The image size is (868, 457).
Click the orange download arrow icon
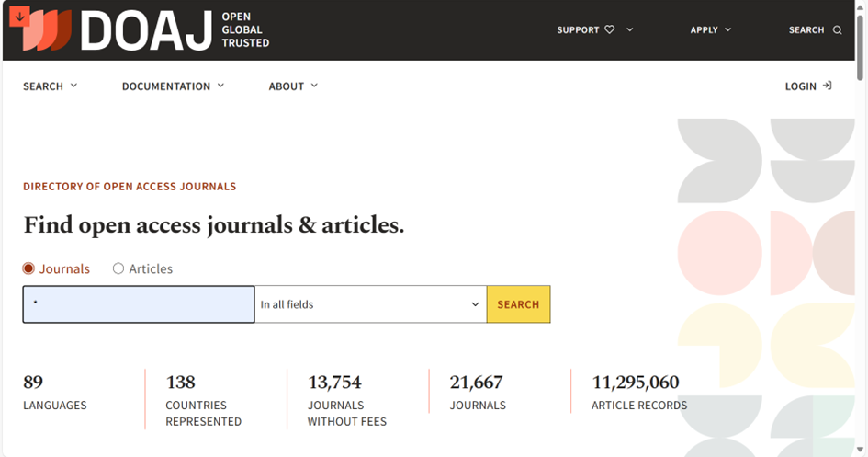19,17
